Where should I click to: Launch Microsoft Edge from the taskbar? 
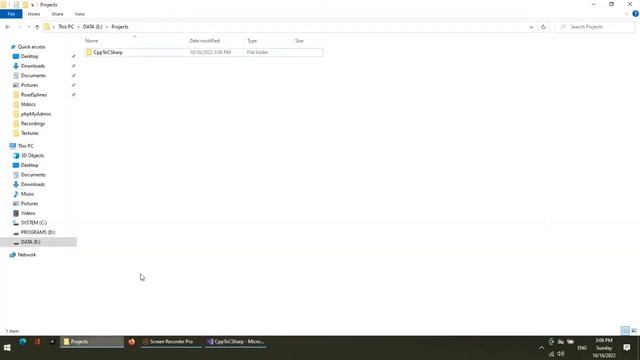(22, 342)
